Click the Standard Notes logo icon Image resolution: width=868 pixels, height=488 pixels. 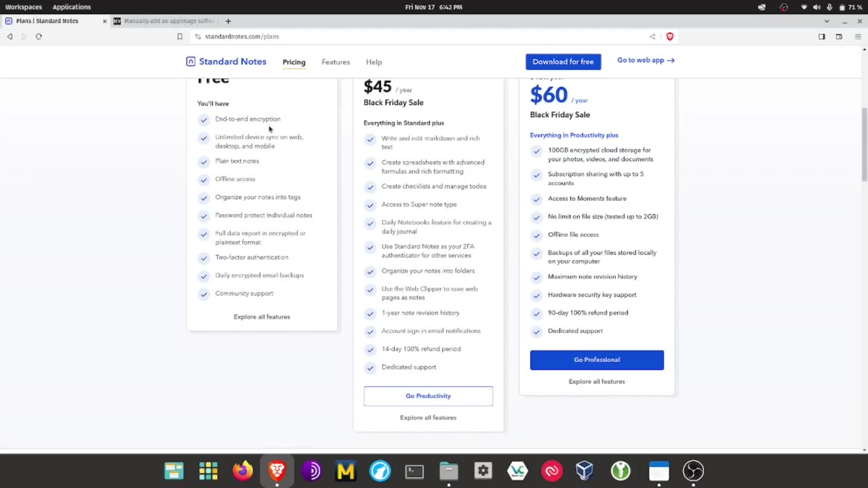(x=191, y=62)
